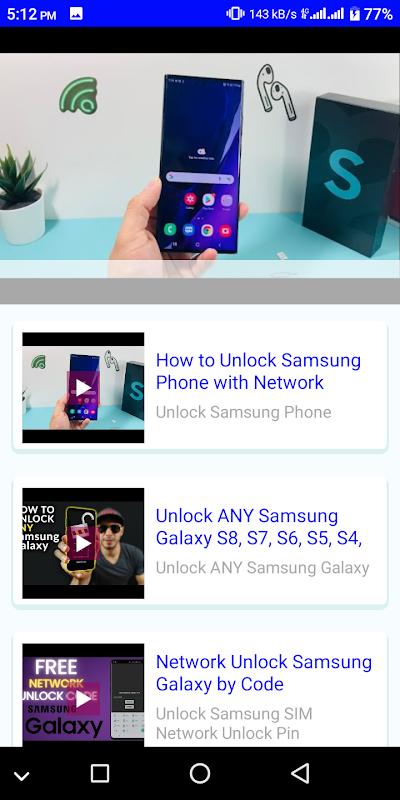Tap the 5:12 PM clock in status bar
Viewport: 400px width, 800px height.
32,14
